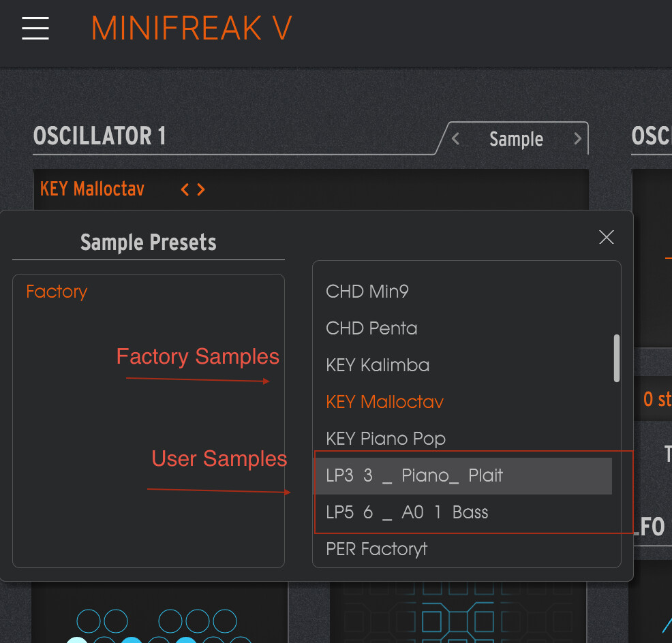Image resolution: width=672 pixels, height=643 pixels.
Task: Open the hamburger main menu
Action: pyautogui.click(x=35, y=29)
